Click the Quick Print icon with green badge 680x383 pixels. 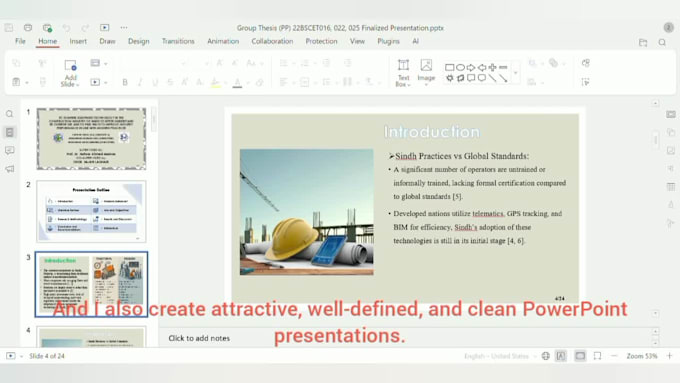click(x=47, y=28)
